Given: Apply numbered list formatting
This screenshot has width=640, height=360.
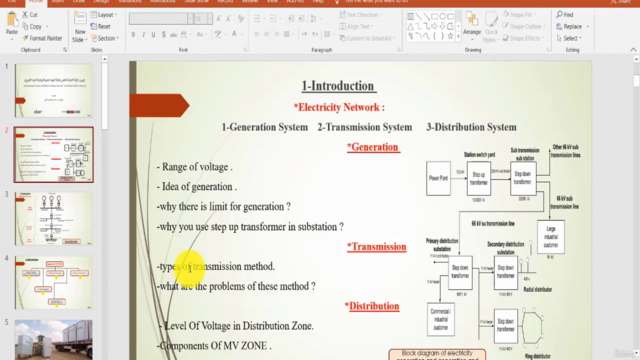Looking at the screenshot, I should 273,18.
